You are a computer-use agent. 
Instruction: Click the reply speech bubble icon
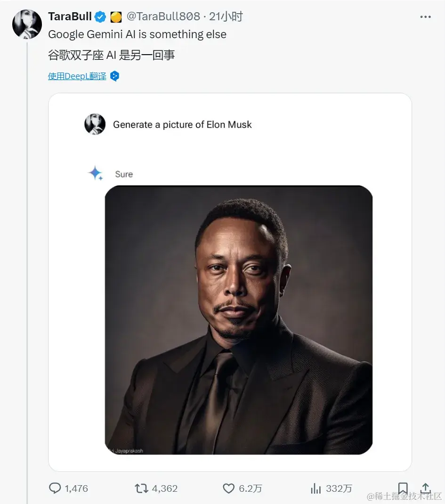(x=55, y=488)
